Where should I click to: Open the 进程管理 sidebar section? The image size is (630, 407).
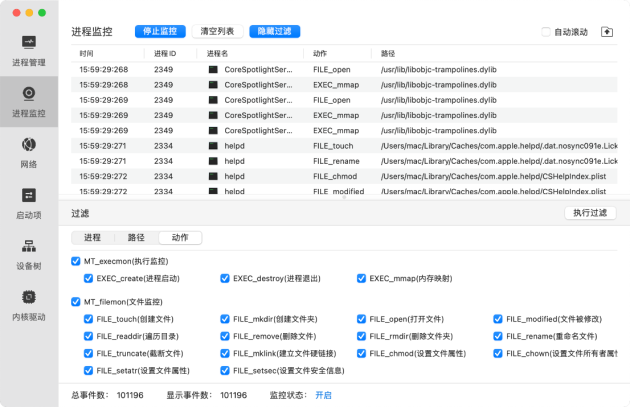pos(29,51)
